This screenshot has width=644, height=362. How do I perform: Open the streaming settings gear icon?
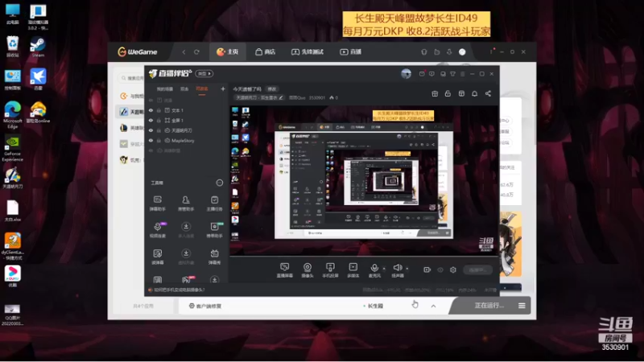[x=453, y=269]
